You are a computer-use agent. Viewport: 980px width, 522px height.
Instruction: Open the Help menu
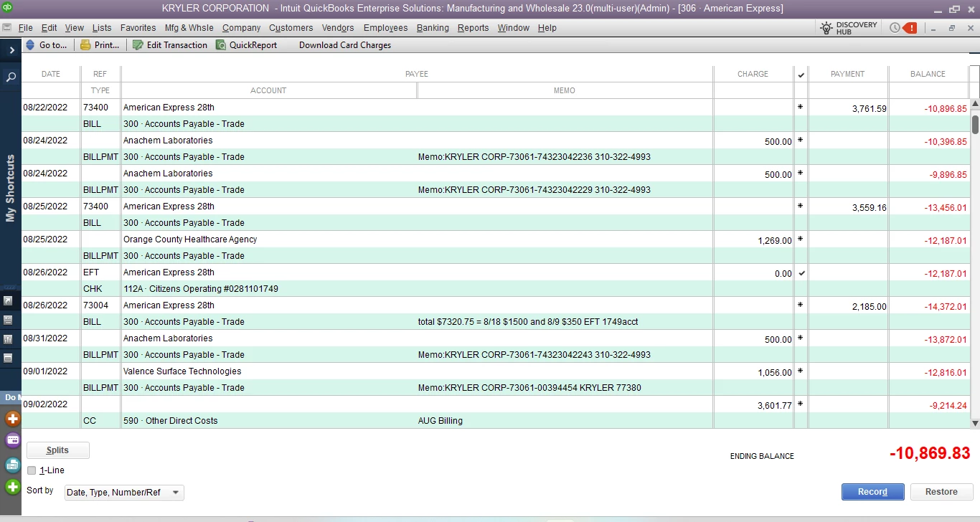tap(547, 28)
